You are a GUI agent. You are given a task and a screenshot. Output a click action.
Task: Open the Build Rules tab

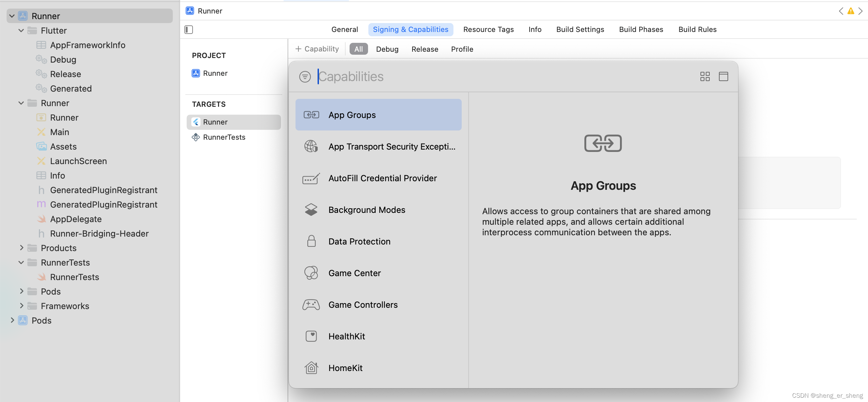pyautogui.click(x=697, y=30)
